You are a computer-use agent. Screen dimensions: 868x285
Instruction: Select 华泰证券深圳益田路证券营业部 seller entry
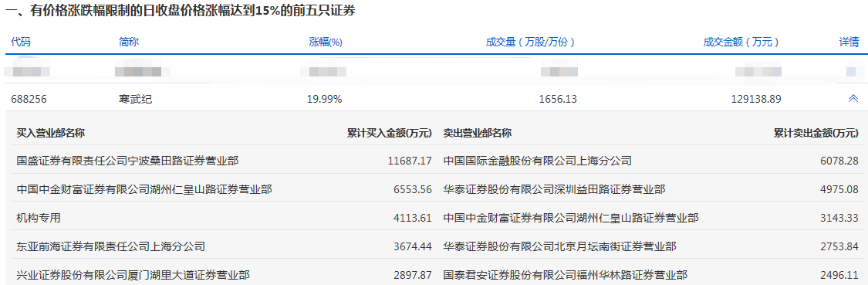point(554,189)
